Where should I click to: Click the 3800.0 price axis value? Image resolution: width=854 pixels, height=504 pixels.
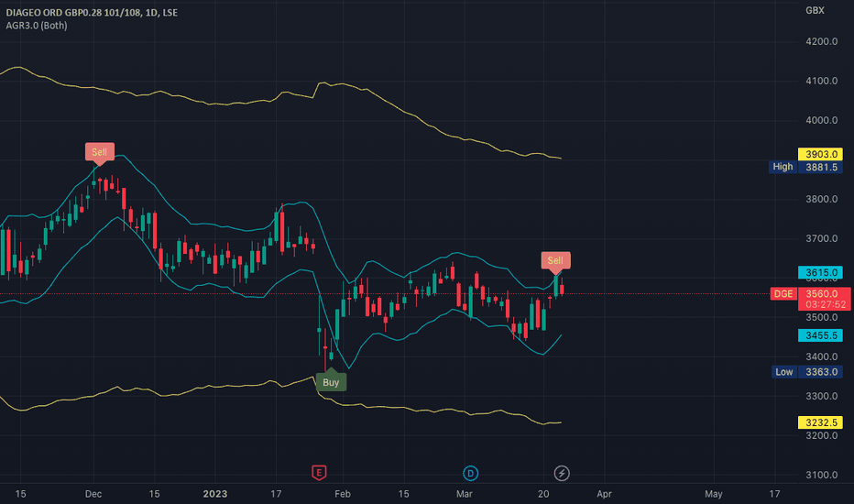821,199
